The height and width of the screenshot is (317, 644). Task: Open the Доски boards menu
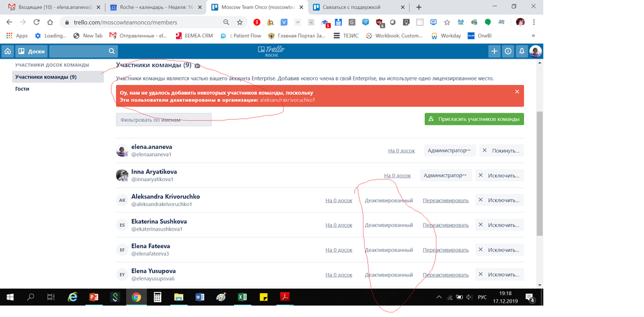pyautogui.click(x=32, y=52)
